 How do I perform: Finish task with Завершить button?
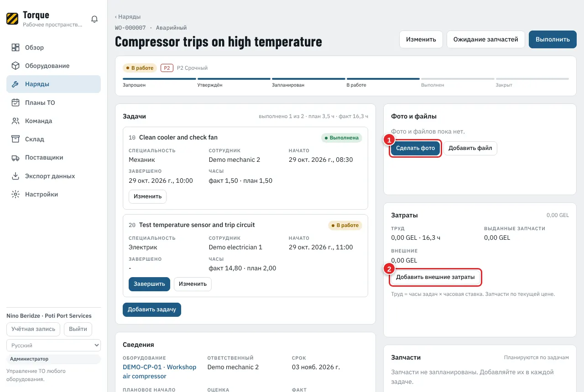click(x=149, y=284)
